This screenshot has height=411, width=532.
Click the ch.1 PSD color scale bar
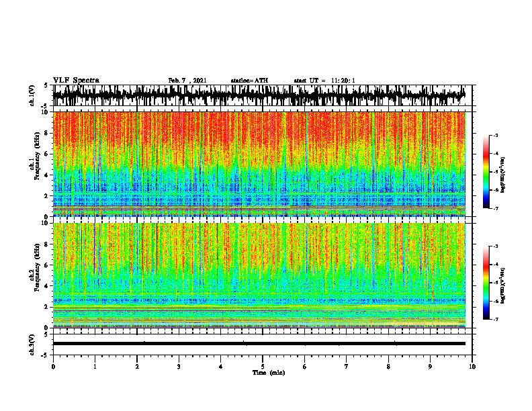pyautogui.click(x=486, y=172)
